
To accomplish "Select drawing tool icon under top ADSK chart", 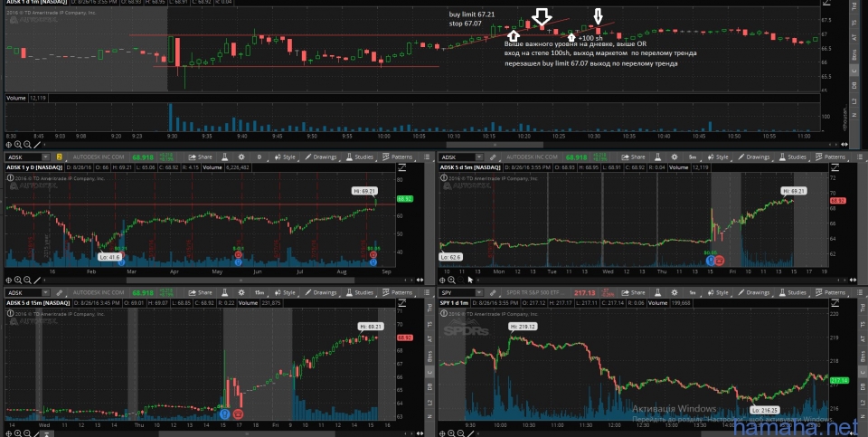I will point(37,145).
